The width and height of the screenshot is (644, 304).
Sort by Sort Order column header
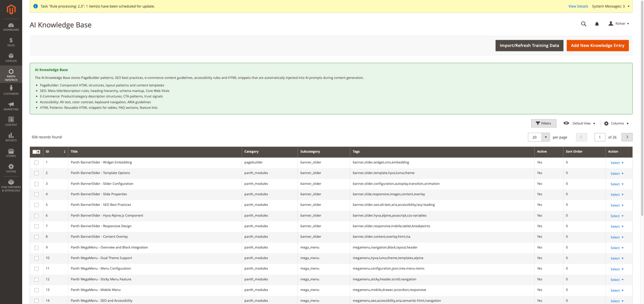coord(584,151)
